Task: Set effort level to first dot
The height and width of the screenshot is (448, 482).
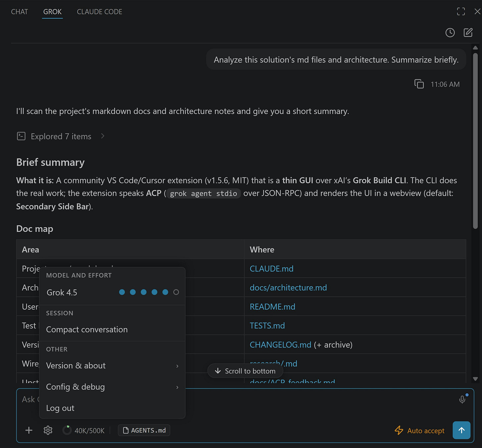Action: [x=122, y=292]
